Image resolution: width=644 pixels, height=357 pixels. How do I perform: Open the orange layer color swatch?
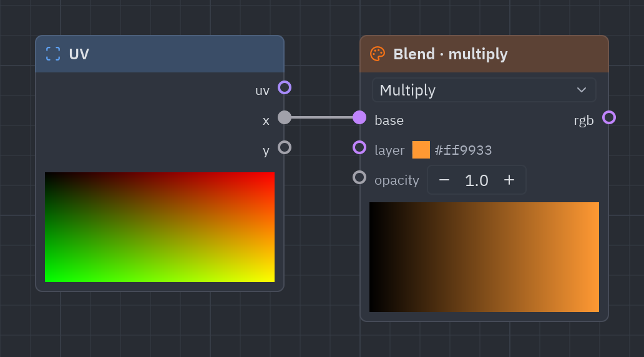click(421, 150)
